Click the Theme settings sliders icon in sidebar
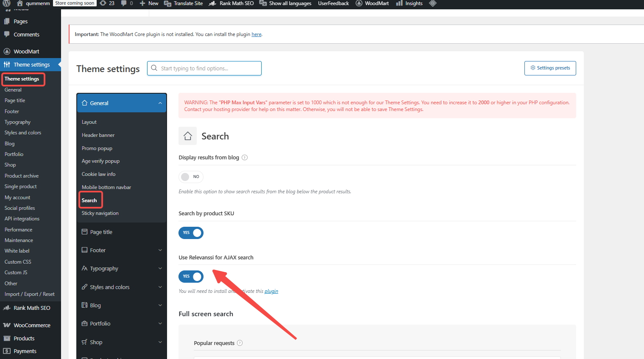 click(7, 64)
